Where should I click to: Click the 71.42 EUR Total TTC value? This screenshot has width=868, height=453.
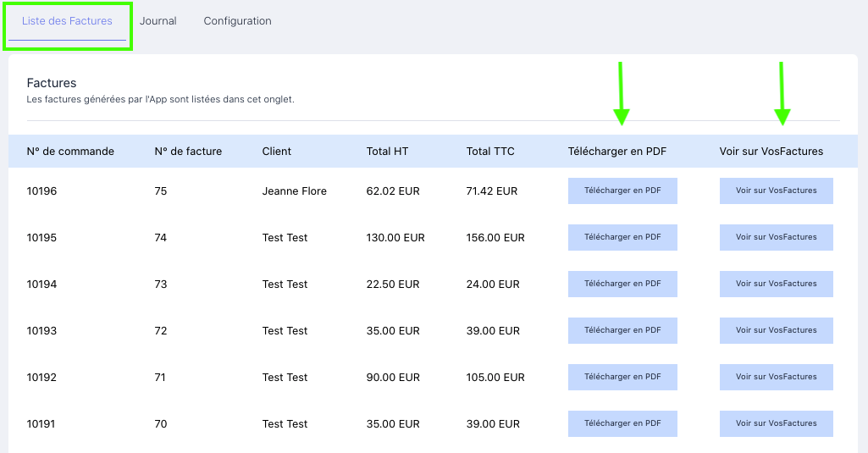[491, 191]
